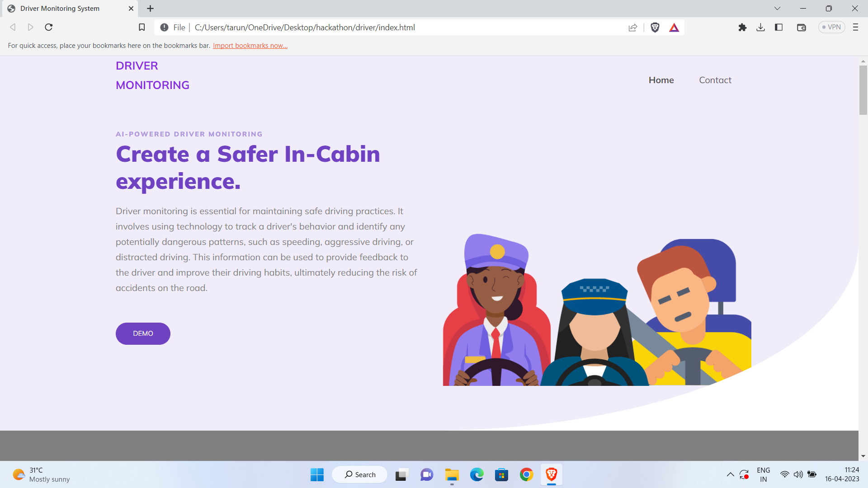Toggle the browser sidebar panel icon
The height and width of the screenshot is (488, 868).
tap(778, 28)
